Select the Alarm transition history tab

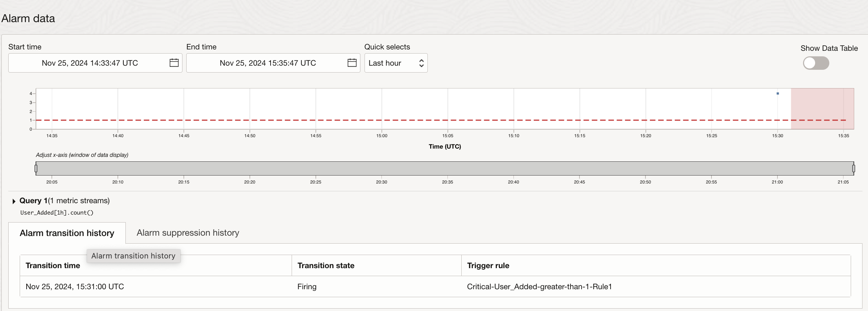click(x=67, y=233)
